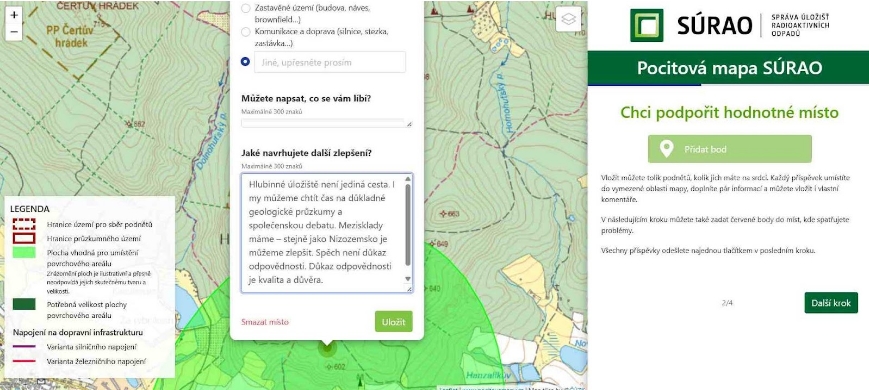Click the SÚRAO green square logo

coord(646,25)
